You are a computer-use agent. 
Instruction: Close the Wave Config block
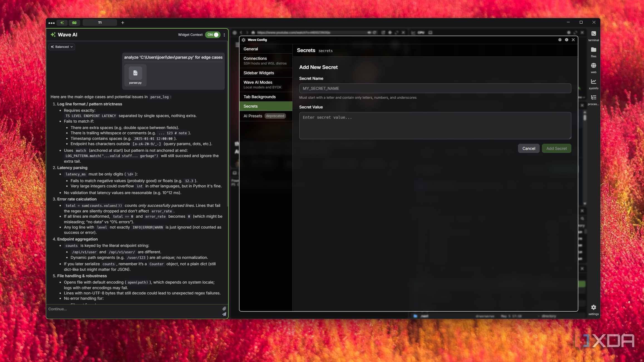[573, 40]
